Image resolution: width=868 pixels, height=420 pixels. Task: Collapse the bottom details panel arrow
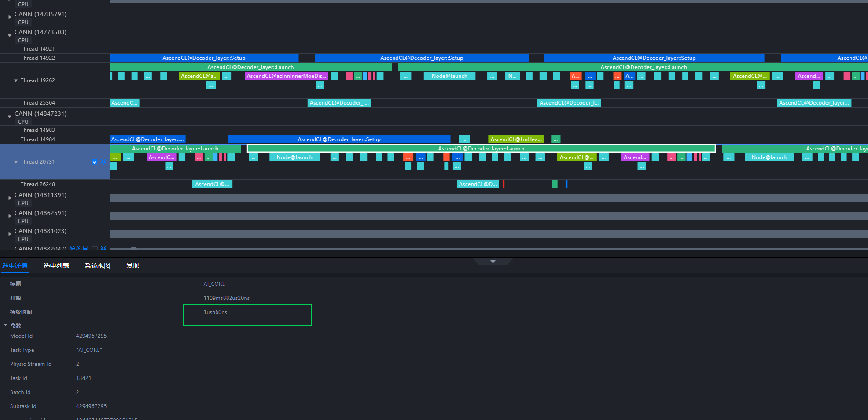[493, 262]
